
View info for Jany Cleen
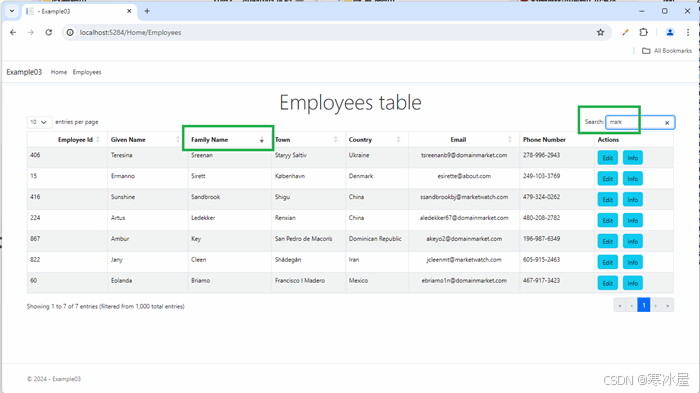point(633,262)
